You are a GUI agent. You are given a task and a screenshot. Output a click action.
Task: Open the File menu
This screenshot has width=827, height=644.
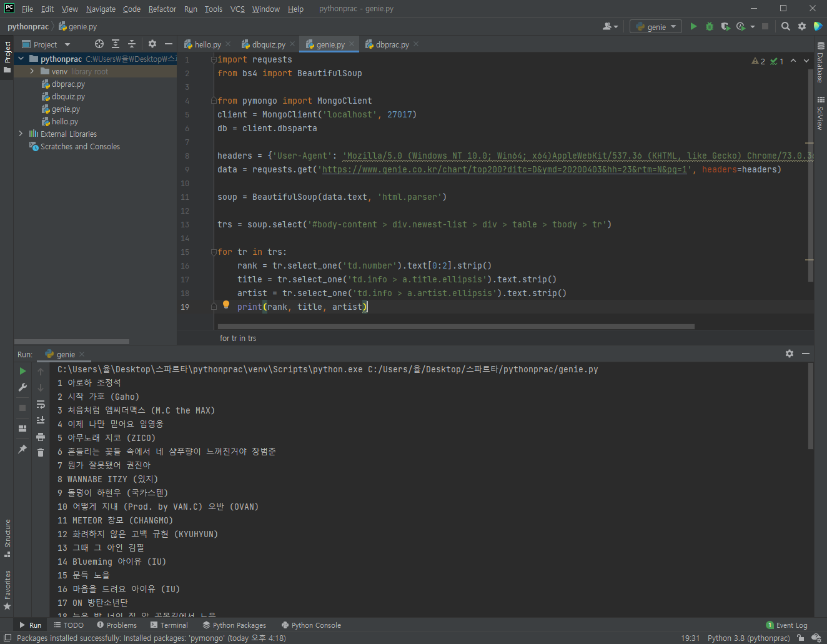pyautogui.click(x=27, y=9)
